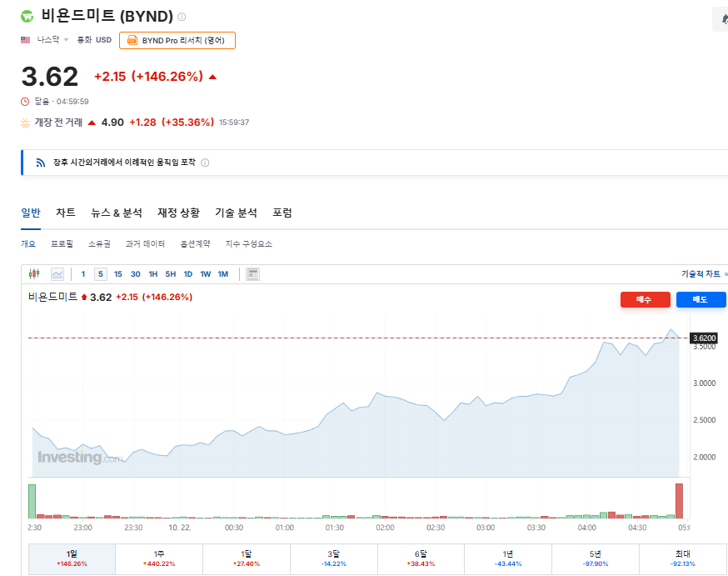The width and height of the screenshot is (728, 576).
Task: Click the RSS feed icon in the alert banner
Action: pyautogui.click(x=40, y=163)
